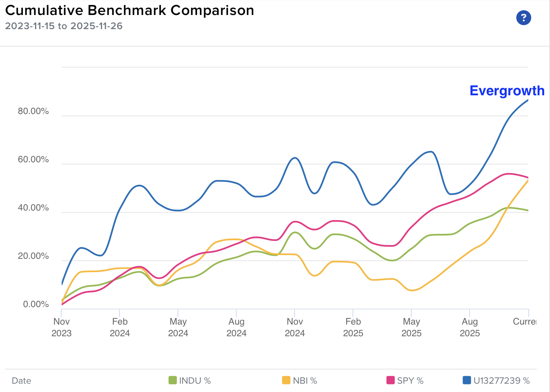The width and height of the screenshot is (550, 392).
Task: Click the blue help question mark icon
Action: pos(523,18)
